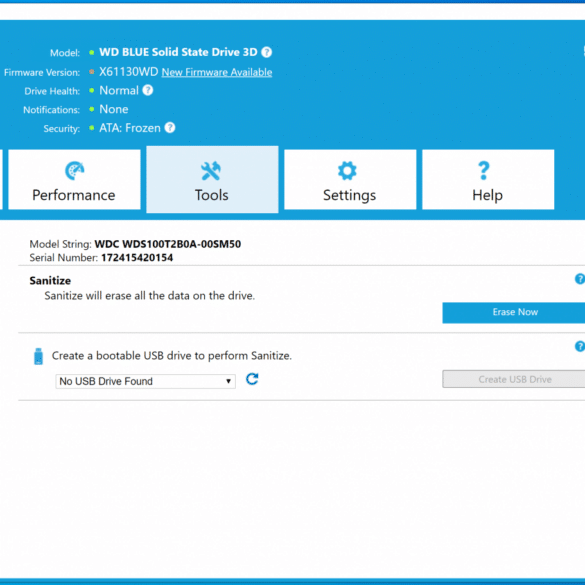Click the Normal drive health value
585x585 pixels.
(x=119, y=90)
